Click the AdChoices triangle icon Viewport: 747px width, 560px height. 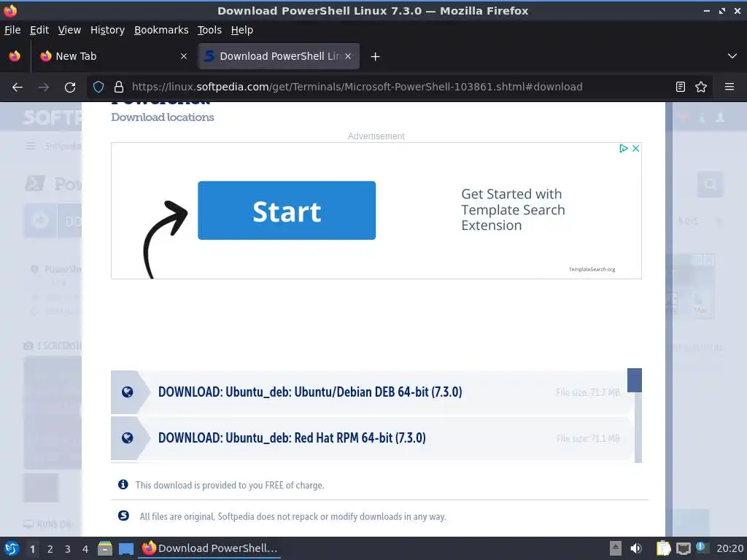coord(623,149)
